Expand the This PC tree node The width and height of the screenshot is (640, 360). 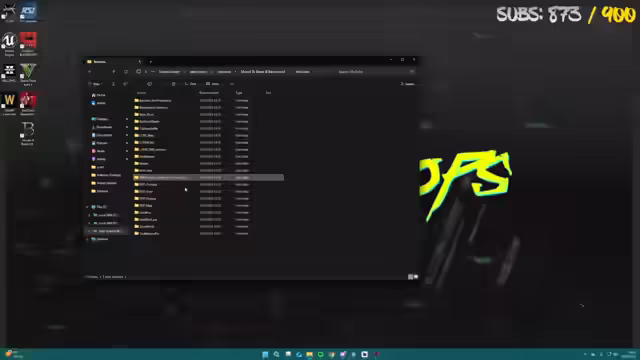coord(87,207)
